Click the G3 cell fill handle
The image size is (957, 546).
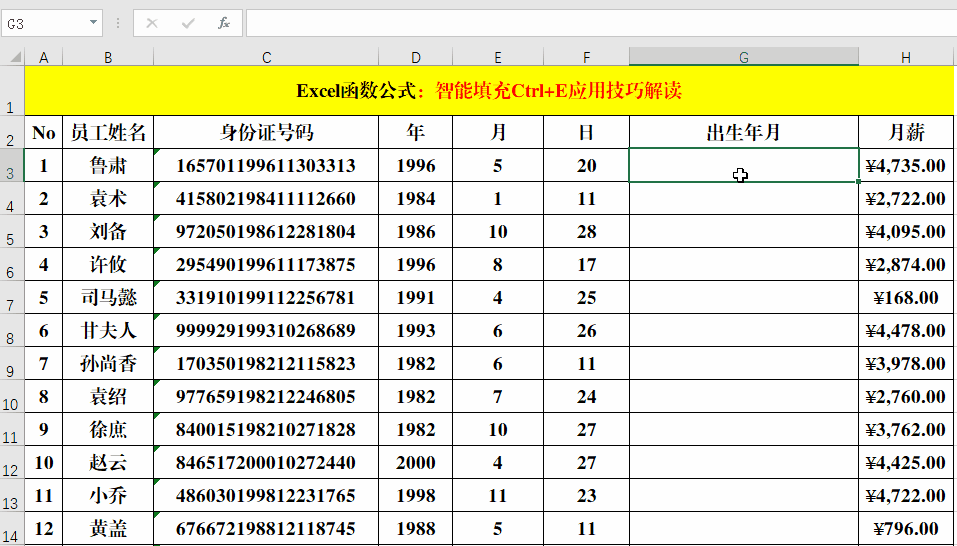click(859, 182)
